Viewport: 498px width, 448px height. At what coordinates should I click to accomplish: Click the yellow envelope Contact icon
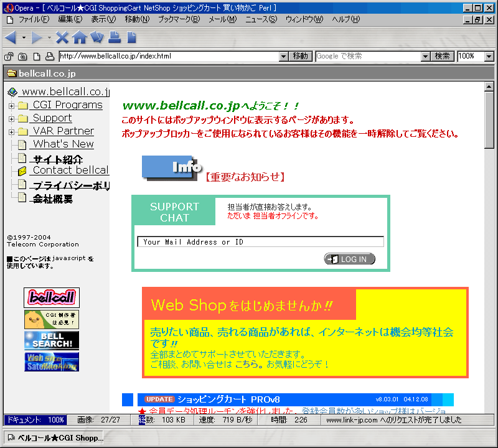(x=22, y=171)
